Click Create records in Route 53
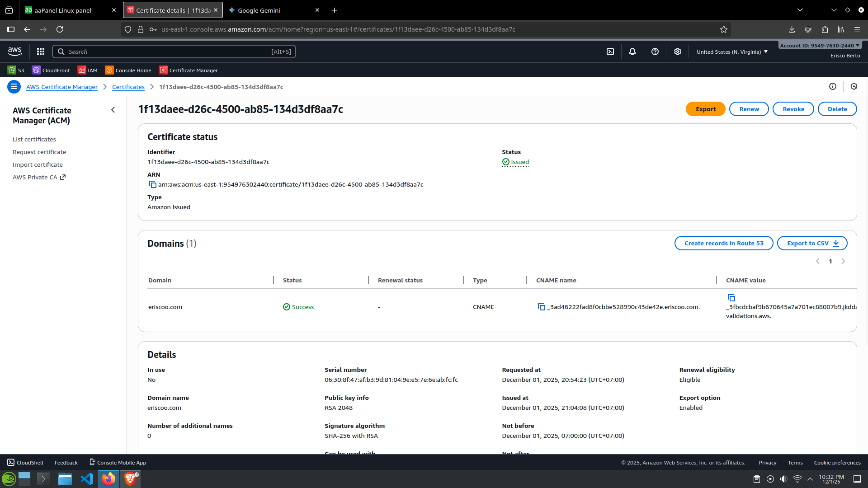This screenshot has height=488, width=868. [723, 244]
